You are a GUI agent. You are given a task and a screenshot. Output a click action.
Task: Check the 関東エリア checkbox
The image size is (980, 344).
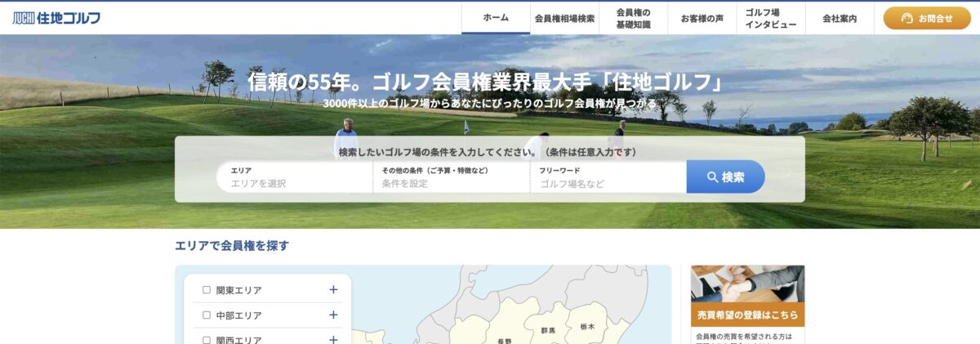click(207, 290)
